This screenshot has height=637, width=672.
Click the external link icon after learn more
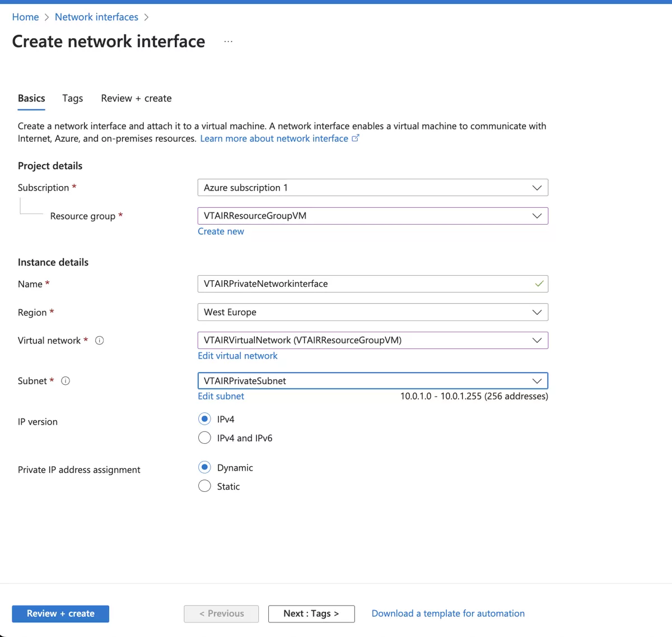pyautogui.click(x=356, y=138)
